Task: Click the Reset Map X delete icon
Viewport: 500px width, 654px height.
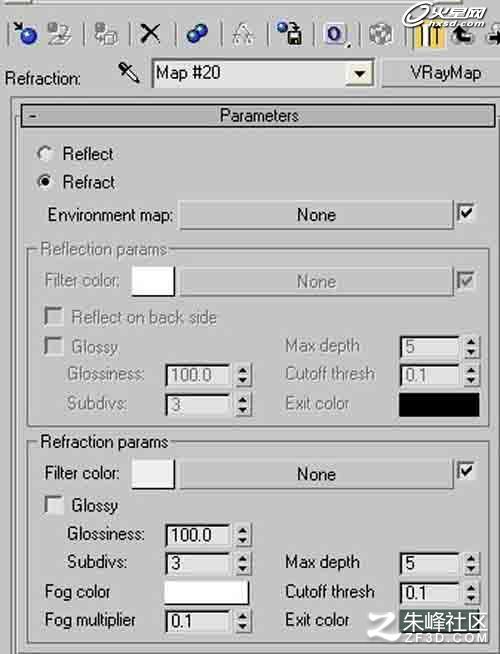Action: pos(150,33)
